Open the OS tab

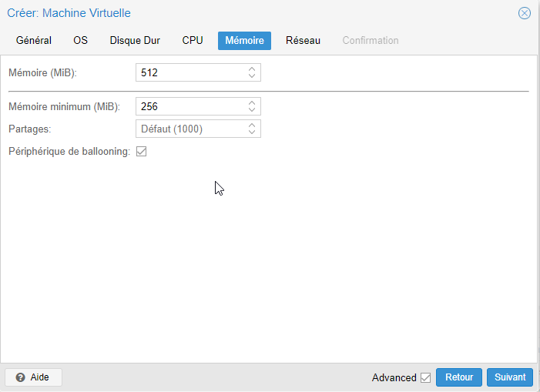[81, 41]
